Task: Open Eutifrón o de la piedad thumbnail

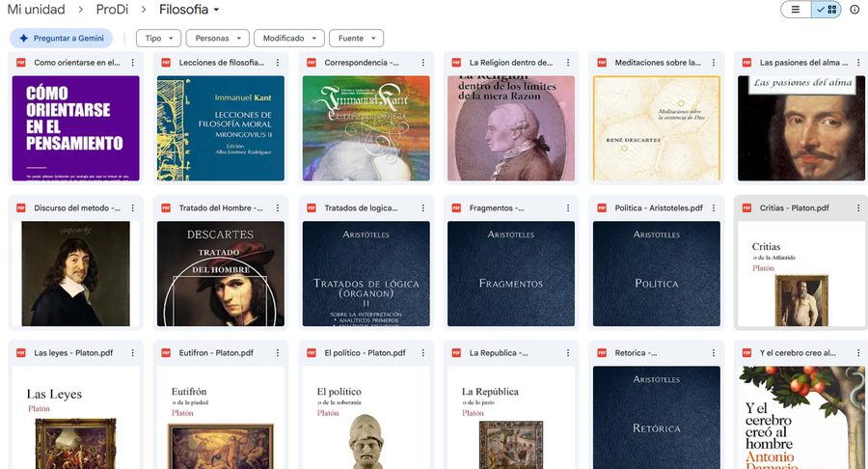Action: coord(221,418)
